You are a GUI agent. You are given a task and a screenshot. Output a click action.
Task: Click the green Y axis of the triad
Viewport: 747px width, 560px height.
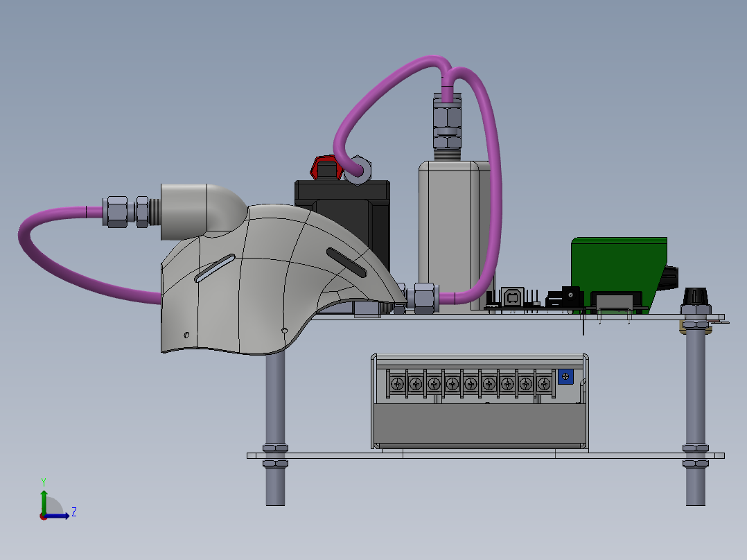pyautogui.click(x=44, y=501)
